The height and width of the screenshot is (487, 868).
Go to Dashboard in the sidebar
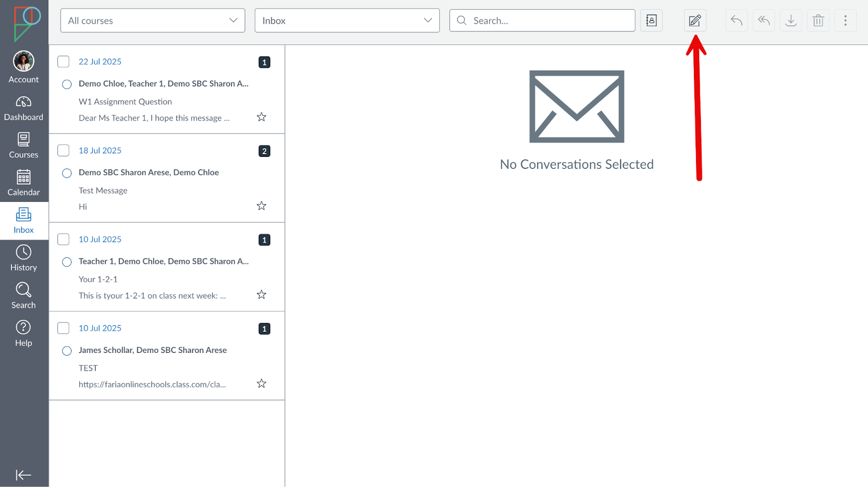coord(24,109)
